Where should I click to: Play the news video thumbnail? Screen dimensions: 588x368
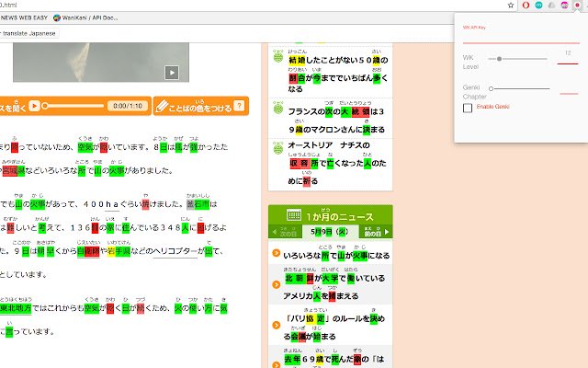(x=172, y=73)
